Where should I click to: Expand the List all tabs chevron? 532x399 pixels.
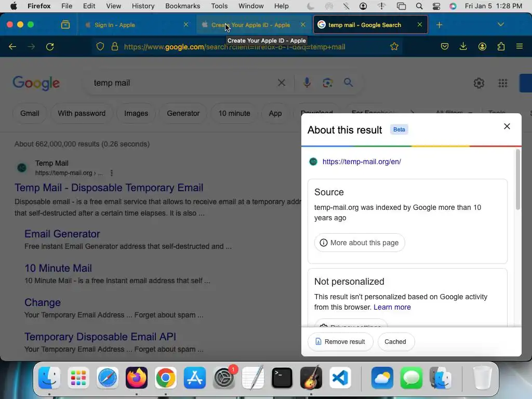click(500, 24)
